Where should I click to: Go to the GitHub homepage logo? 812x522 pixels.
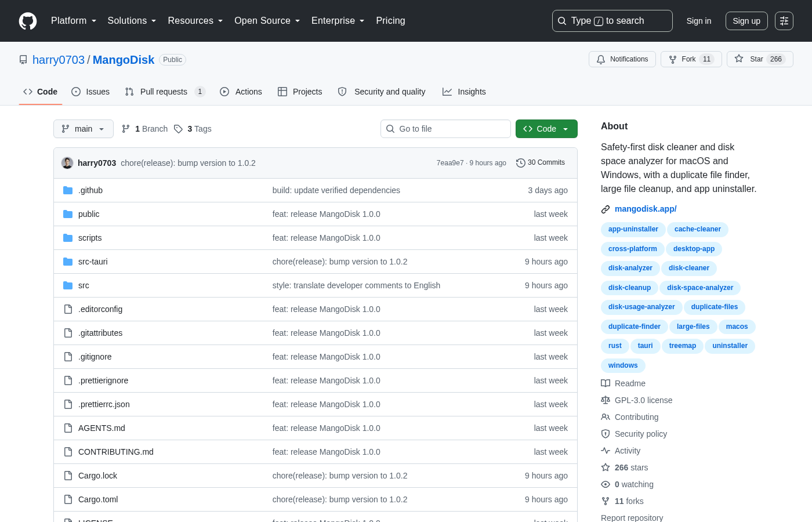[x=28, y=21]
